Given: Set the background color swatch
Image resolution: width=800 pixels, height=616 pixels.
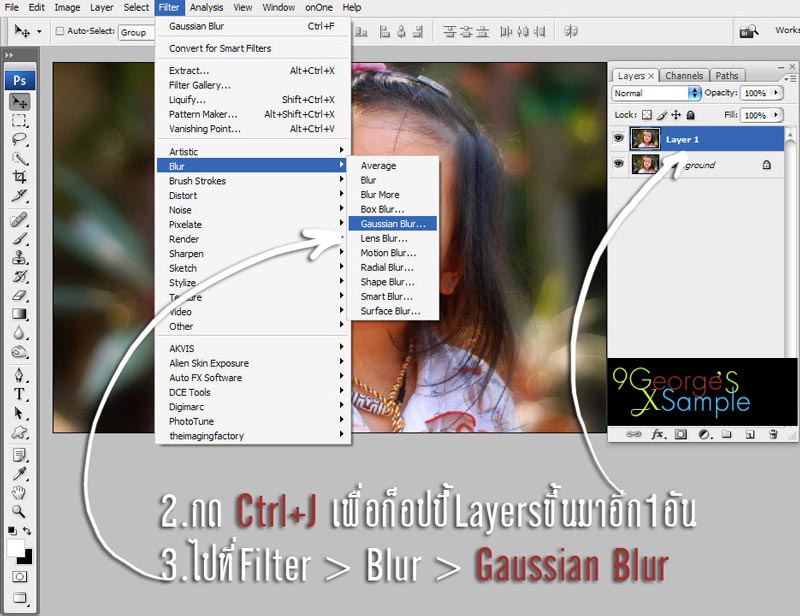Looking at the screenshot, I should (24, 556).
